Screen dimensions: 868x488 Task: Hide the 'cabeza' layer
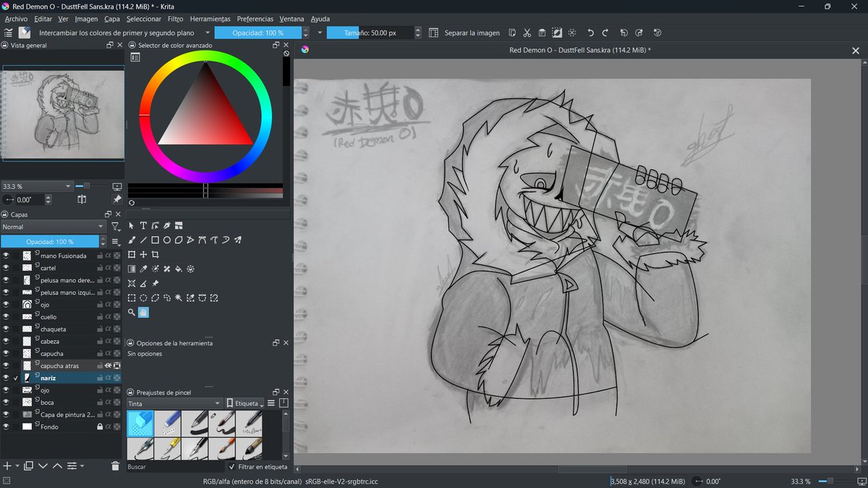point(6,342)
